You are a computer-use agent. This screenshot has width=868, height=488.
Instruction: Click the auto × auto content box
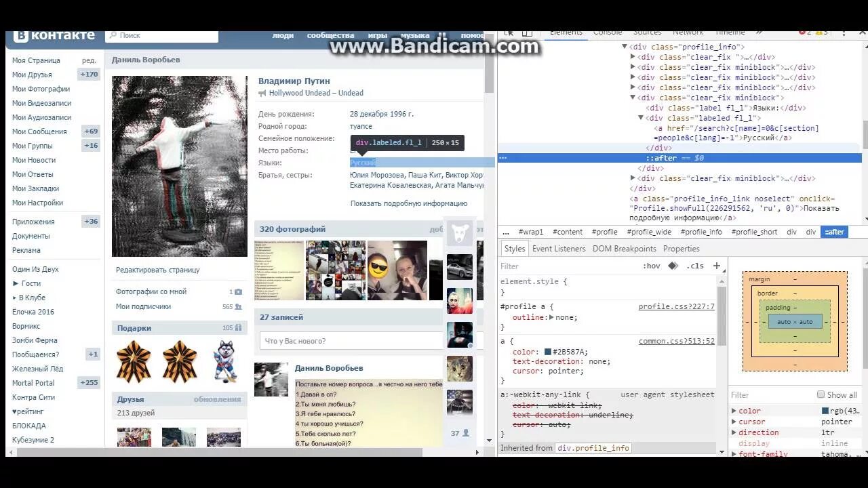coord(795,322)
